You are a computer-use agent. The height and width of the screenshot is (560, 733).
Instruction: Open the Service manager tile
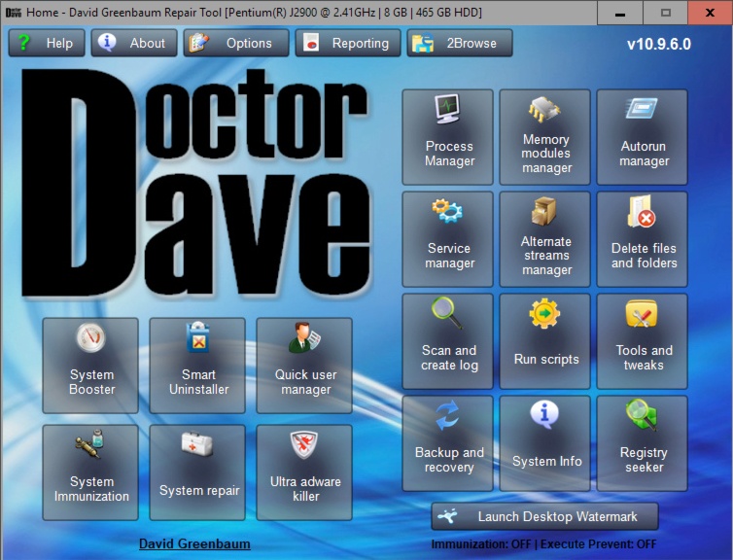tap(449, 239)
